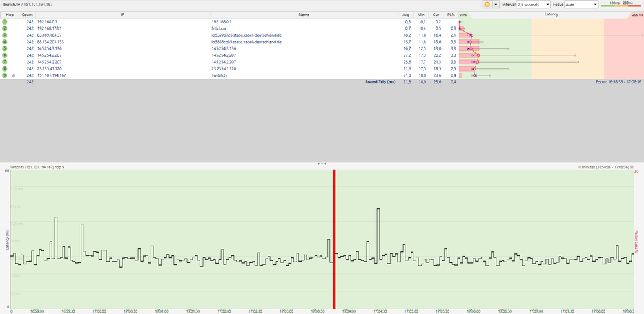Click the hop 6 latency bar in Latency graph

pyautogui.click(x=469, y=55)
